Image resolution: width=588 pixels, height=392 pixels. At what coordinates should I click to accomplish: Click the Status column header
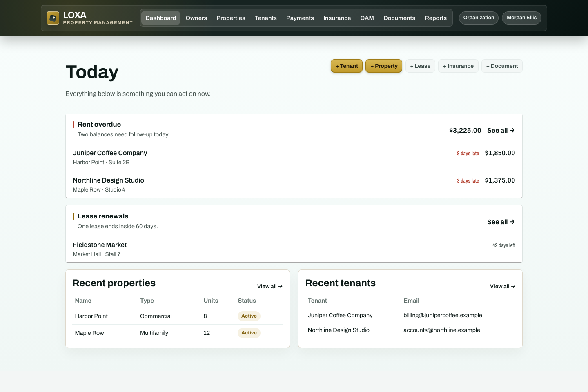tap(247, 301)
